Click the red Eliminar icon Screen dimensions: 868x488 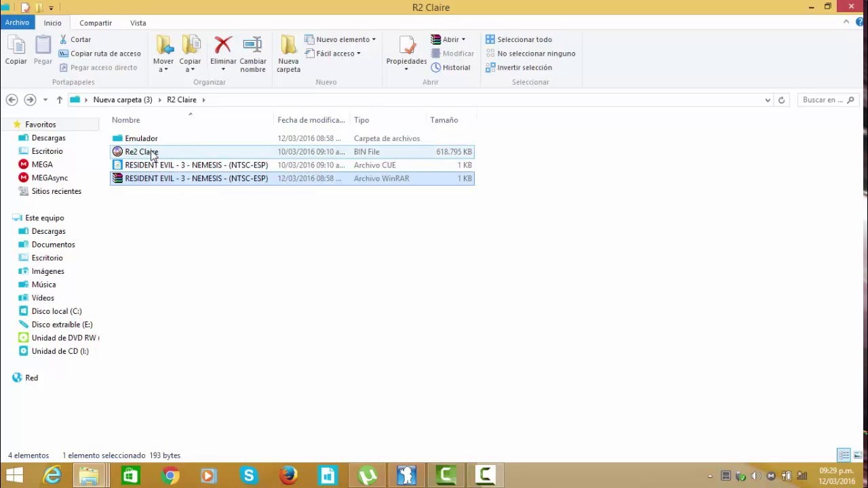(222, 45)
